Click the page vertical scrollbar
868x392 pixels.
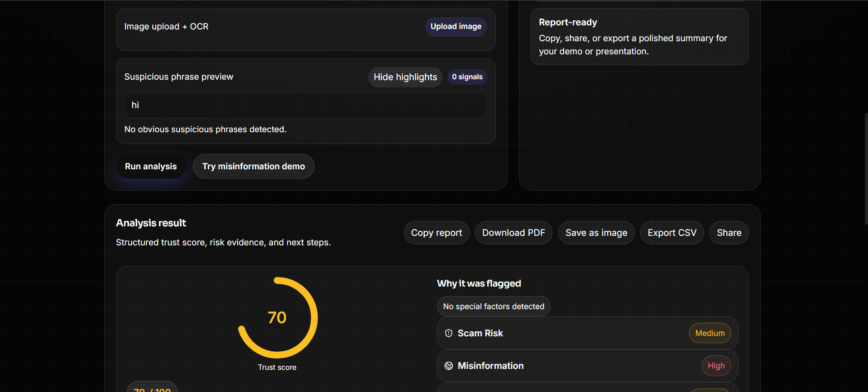(x=866, y=168)
